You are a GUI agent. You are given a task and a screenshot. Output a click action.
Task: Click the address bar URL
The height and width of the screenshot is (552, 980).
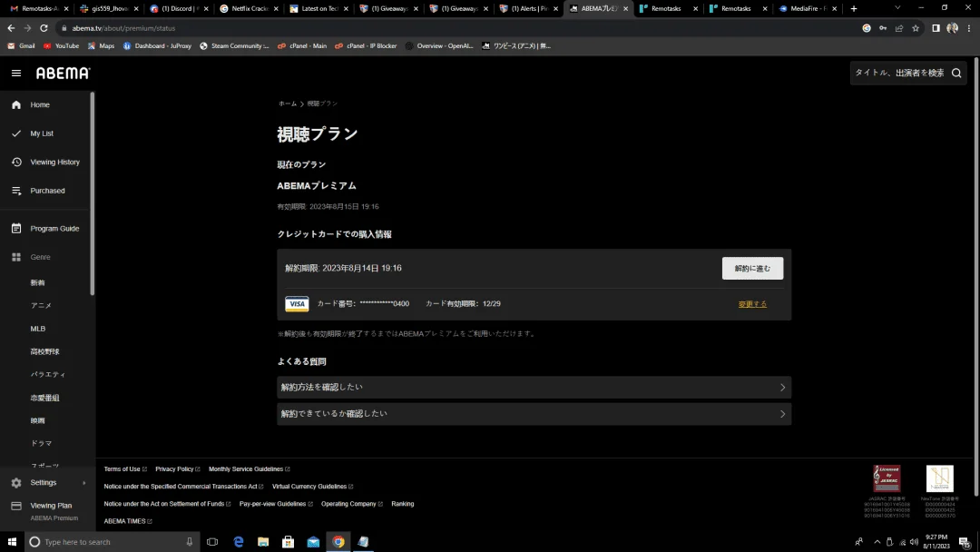tap(123, 28)
